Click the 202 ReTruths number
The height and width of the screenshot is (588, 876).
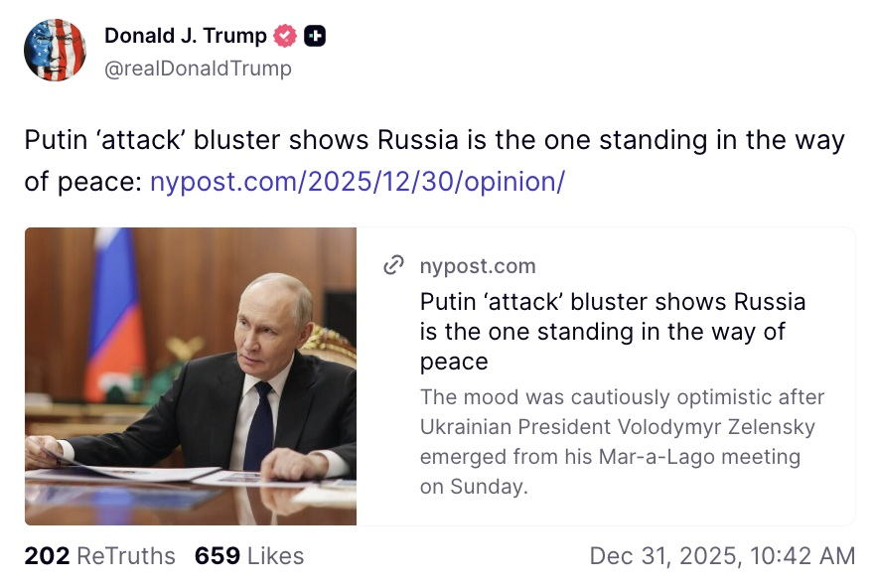46,556
